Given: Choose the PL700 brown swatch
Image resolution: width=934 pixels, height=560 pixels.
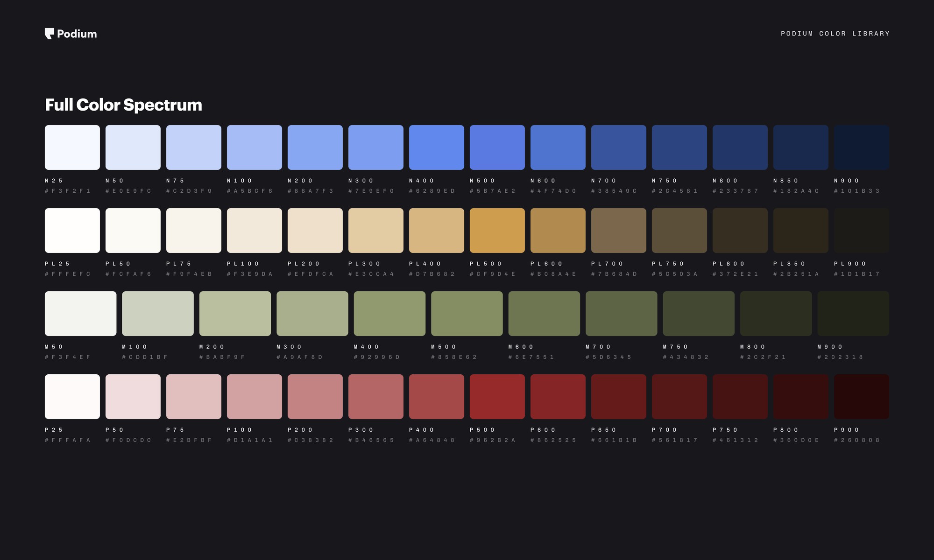Looking at the screenshot, I should [619, 231].
